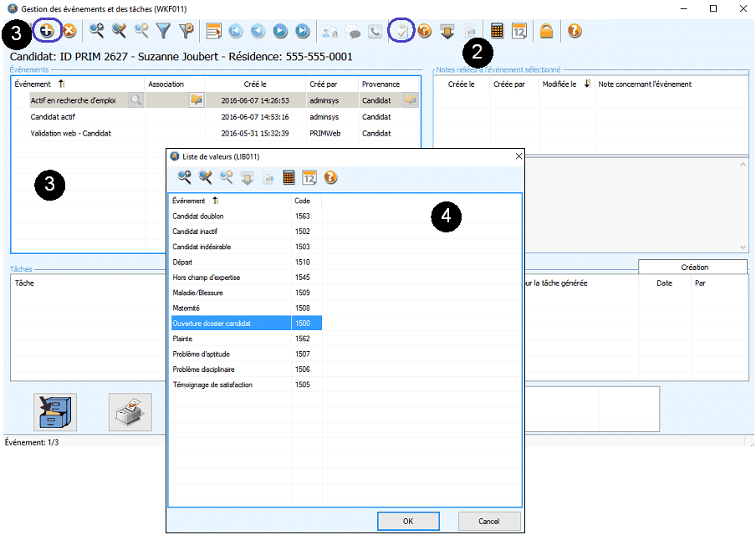The width and height of the screenshot is (756, 535).
Task: Click the filing cabinet archive button
Action: tap(55, 412)
